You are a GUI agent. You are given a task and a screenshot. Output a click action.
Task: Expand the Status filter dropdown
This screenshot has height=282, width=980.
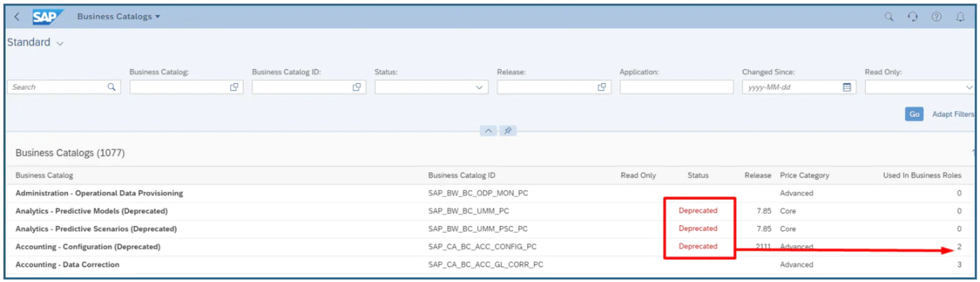(479, 87)
